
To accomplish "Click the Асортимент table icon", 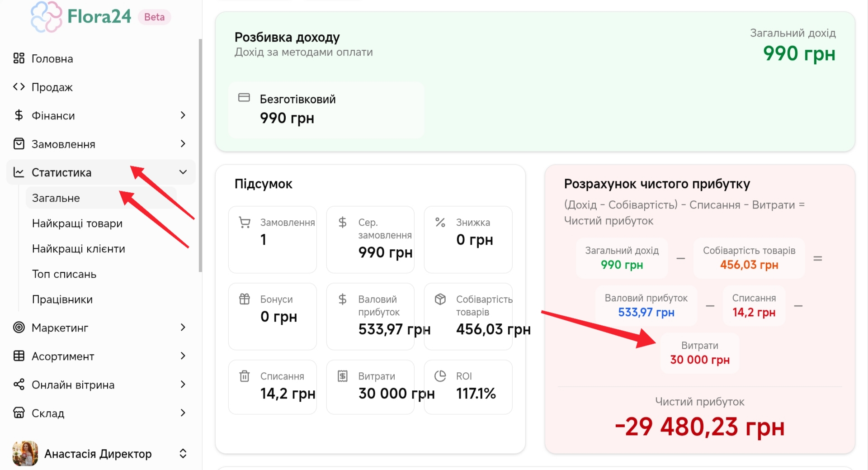I will (x=19, y=356).
